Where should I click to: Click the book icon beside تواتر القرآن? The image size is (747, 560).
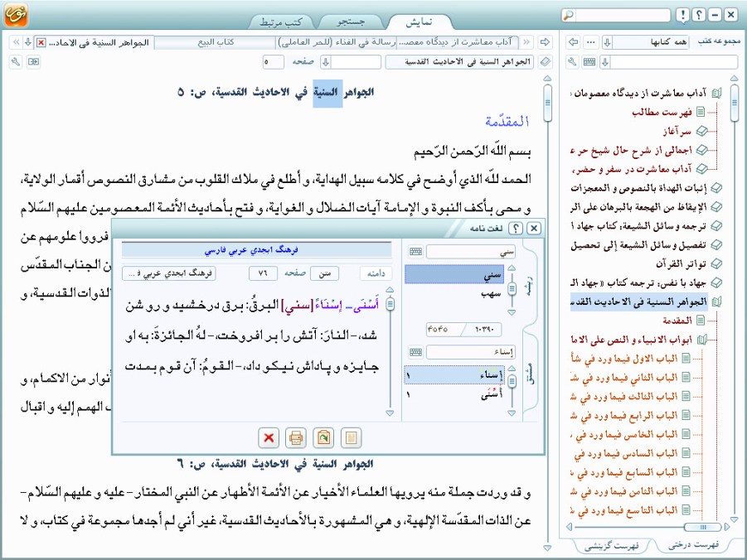716,264
